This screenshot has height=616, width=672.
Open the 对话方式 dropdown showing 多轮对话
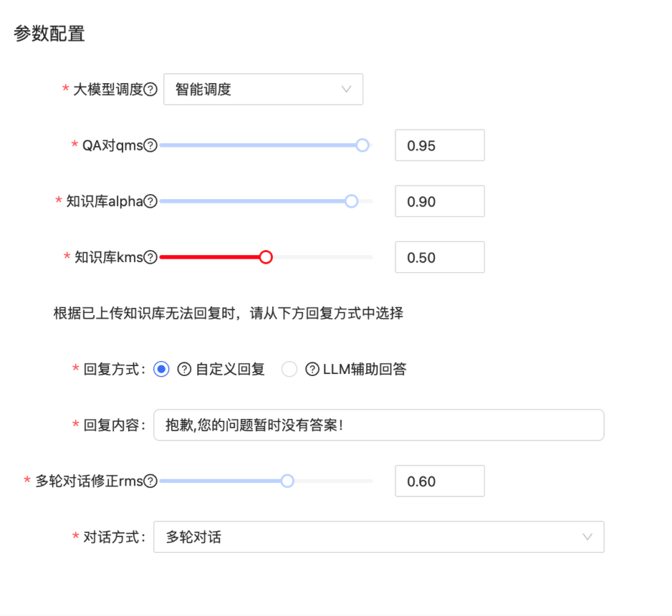click(378, 536)
